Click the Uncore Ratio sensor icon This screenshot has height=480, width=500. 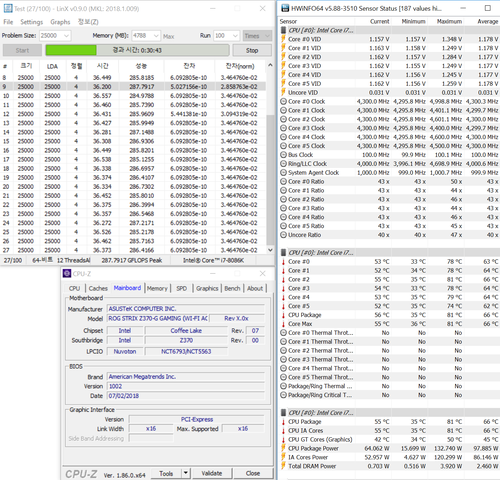[283, 235]
